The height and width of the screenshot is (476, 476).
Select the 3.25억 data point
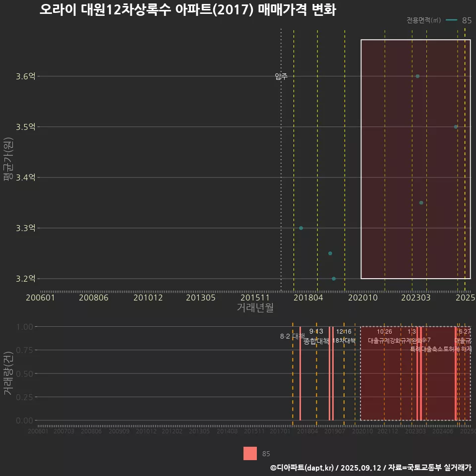[x=330, y=253]
